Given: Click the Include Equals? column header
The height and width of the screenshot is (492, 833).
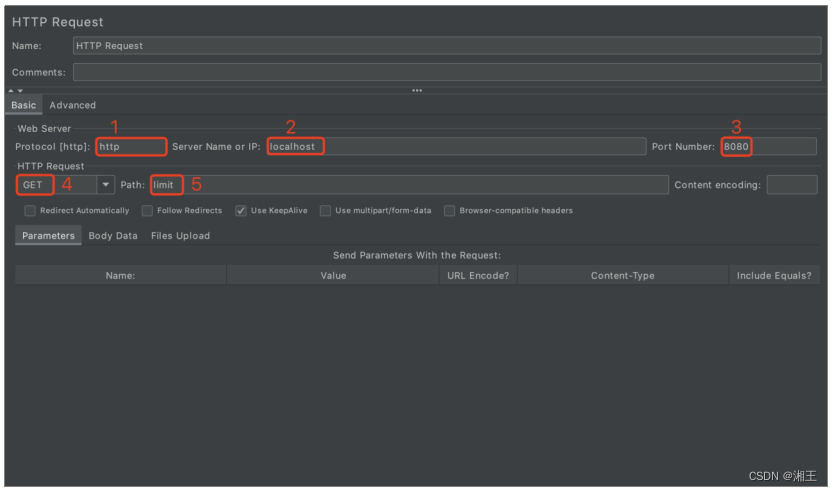Looking at the screenshot, I should pos(774,276).
